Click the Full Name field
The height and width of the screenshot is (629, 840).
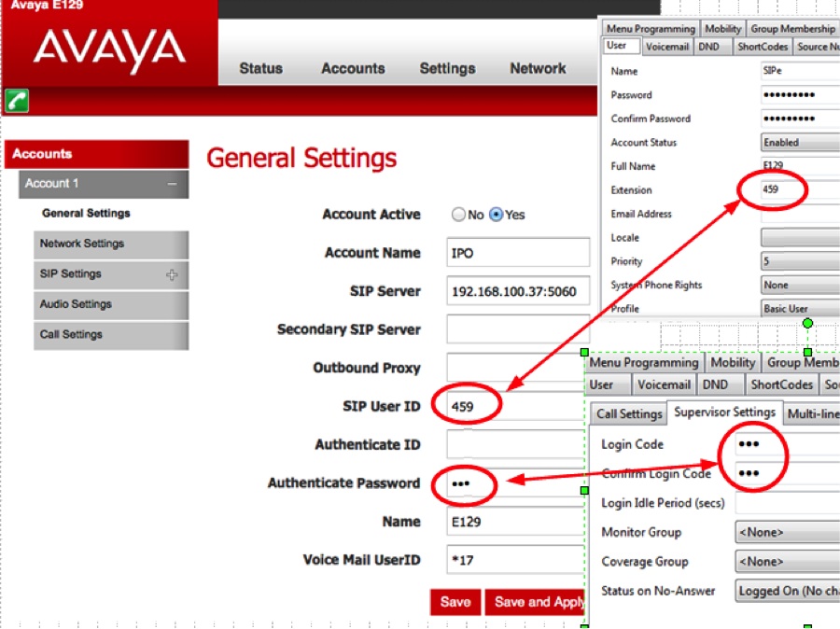801,165
